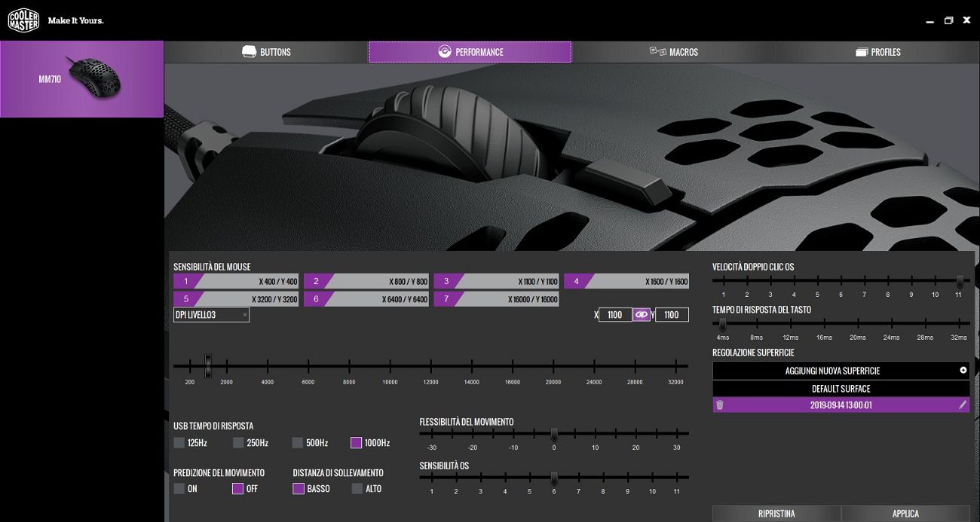Open the Buttons tab

pyautogui.click(x=266, y=52)
